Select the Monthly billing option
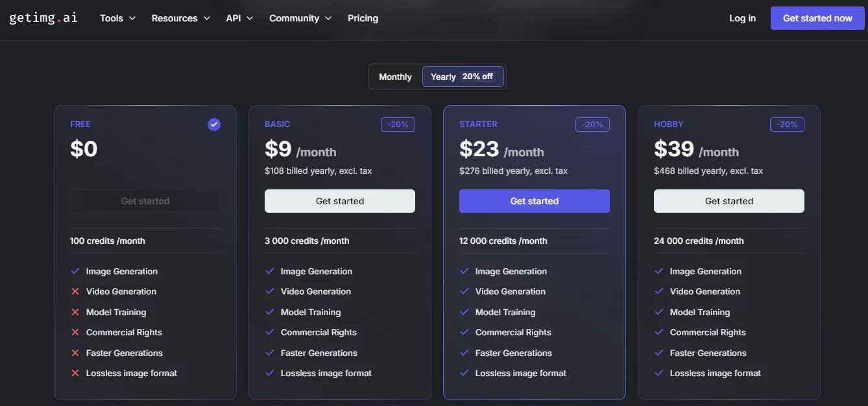 click(394, 76)
